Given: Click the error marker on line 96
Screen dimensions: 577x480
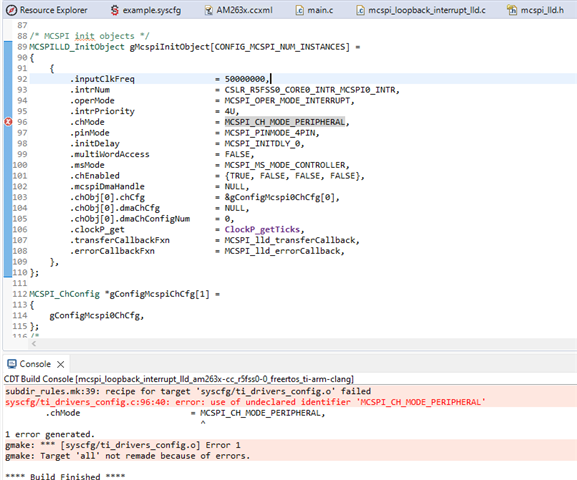Looking at the screenshot, I should [x=8, y=122].
